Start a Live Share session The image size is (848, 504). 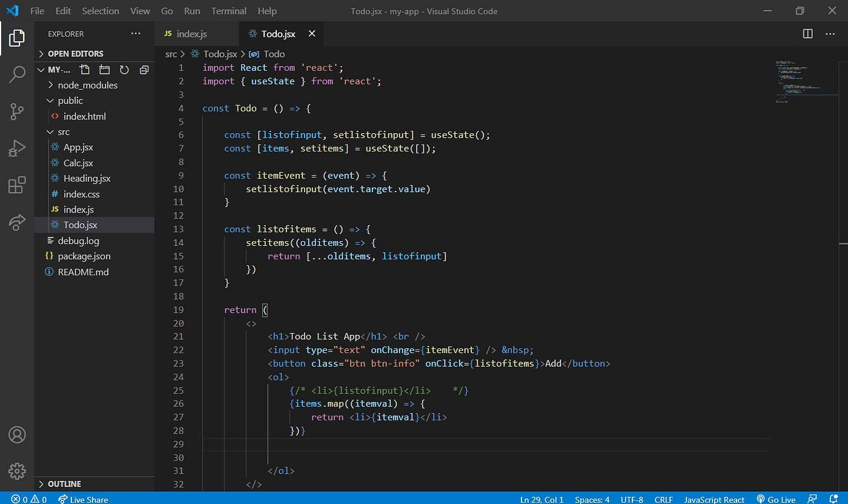pyautogui.click(x=83, y=499)
